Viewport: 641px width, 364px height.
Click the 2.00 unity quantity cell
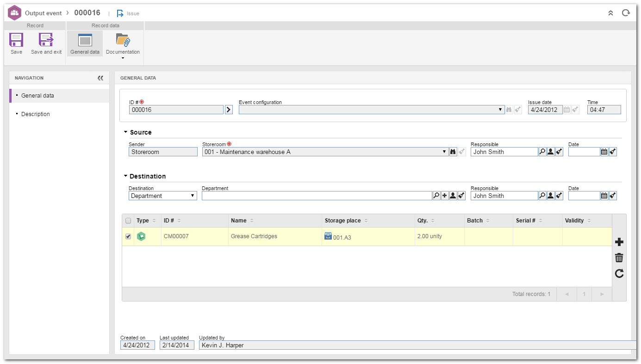tap(439, 236)
